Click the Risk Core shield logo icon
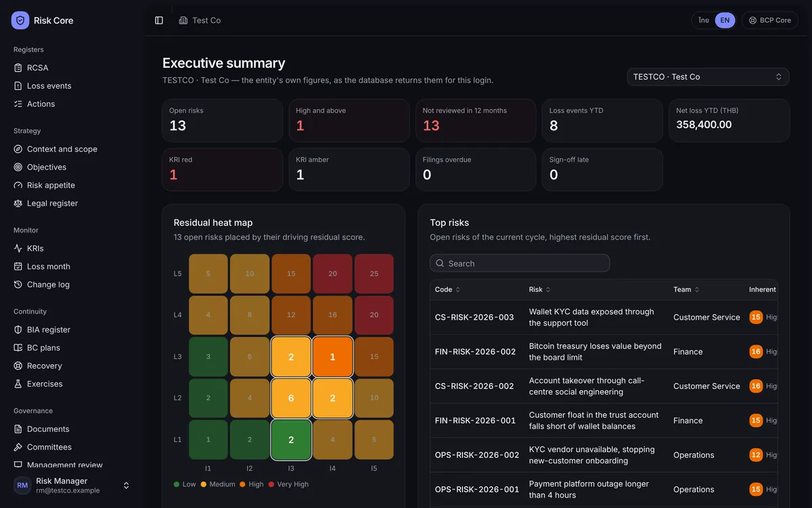 (20, 20)
